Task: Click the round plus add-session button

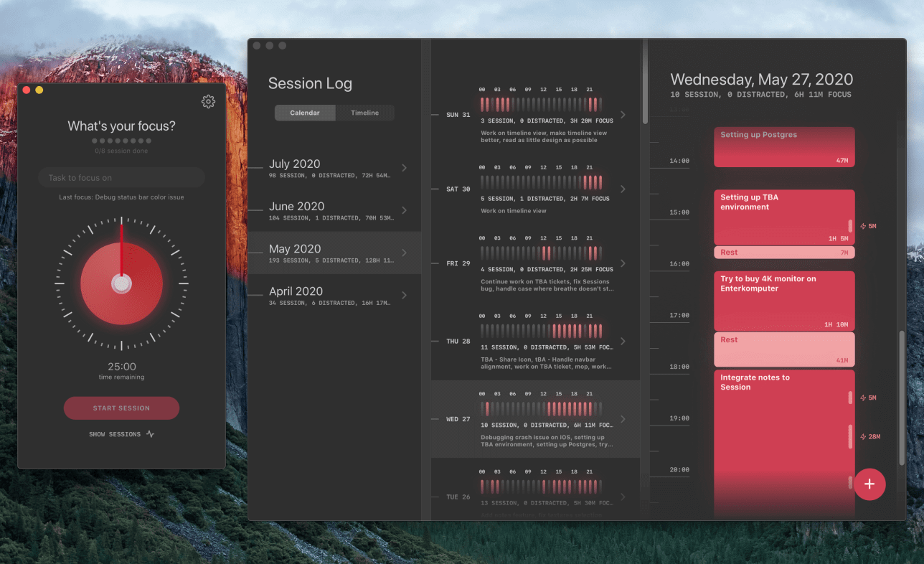Action: point(869,484)
